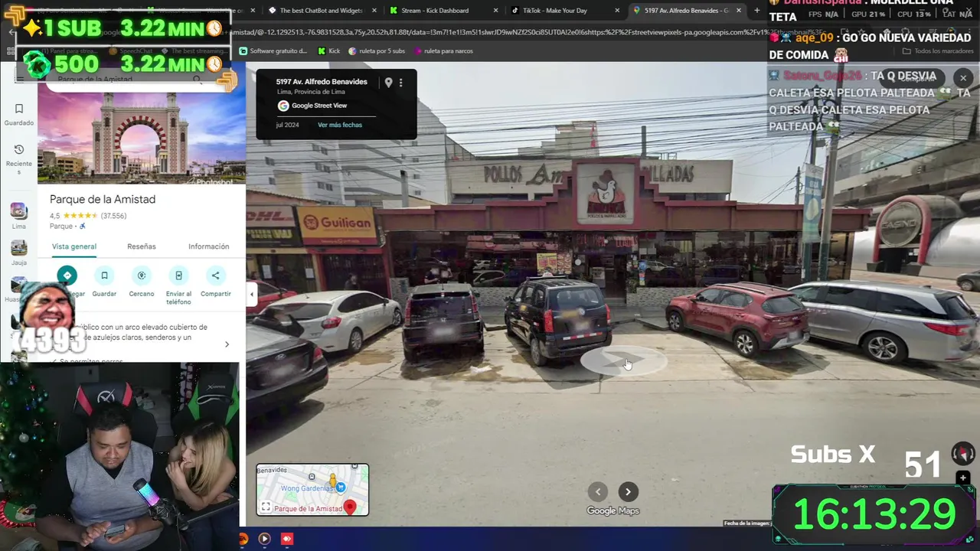Screen dimensions: 980x551
Task: Go to next Street View image arrow
Action: pyautogui.click(x=628, y=492)
